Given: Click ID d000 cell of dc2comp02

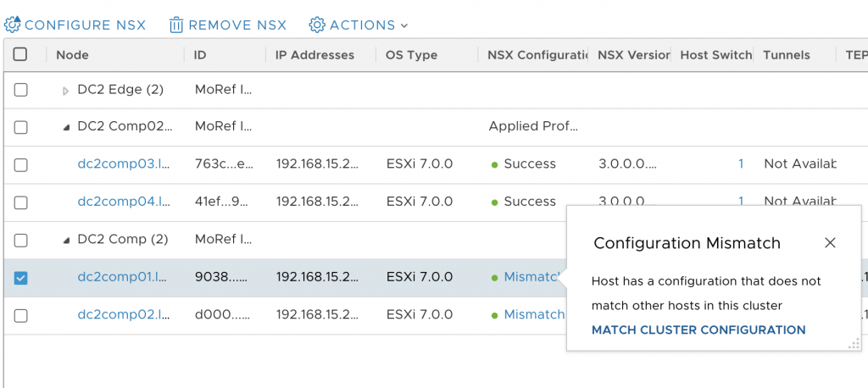Looking at the screenshot, I should tap(221, 314).
